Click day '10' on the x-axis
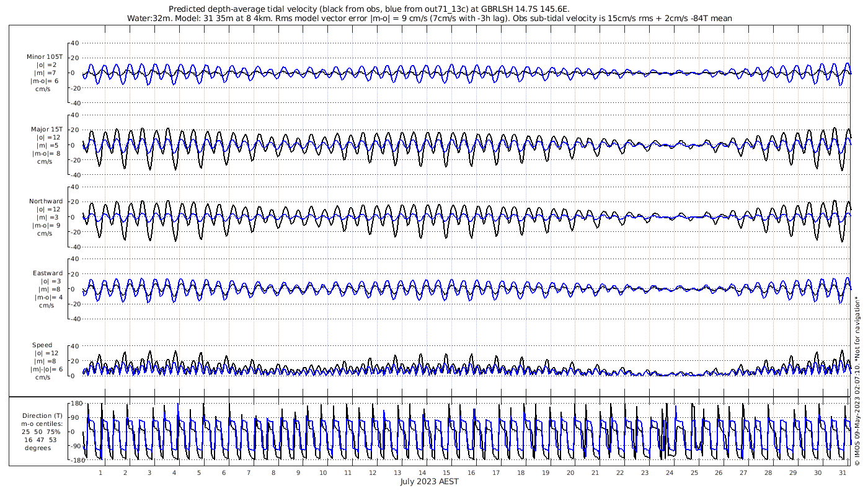 pyautogui.click(x=322, y=472)
